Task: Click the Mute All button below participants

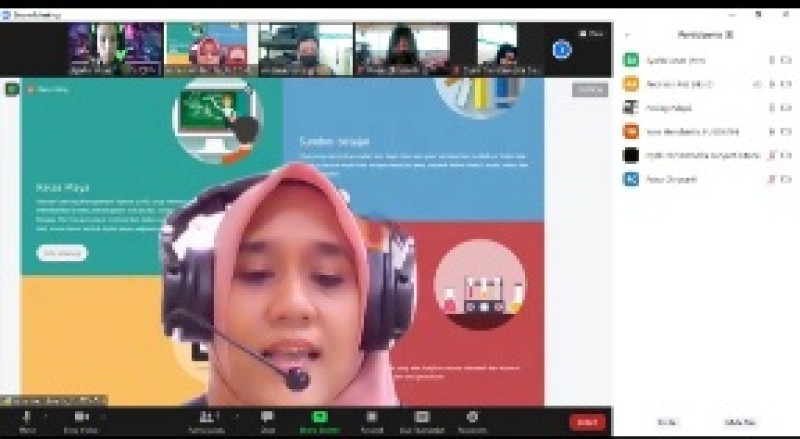Action: [740, 422]
